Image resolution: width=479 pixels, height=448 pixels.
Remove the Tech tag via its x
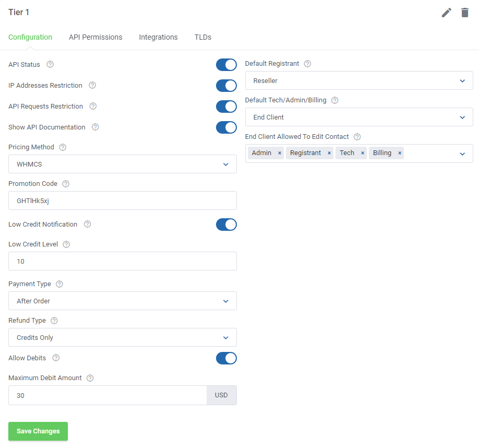pyautogui.click(x=363, y=153)
